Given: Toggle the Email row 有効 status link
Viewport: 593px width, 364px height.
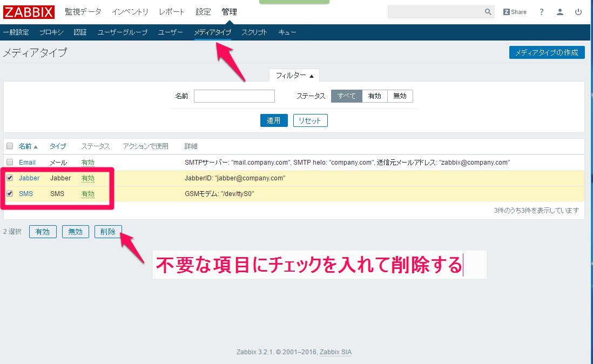Looking at the screenshot, I should pyautogui.click(x=87, y=163).
